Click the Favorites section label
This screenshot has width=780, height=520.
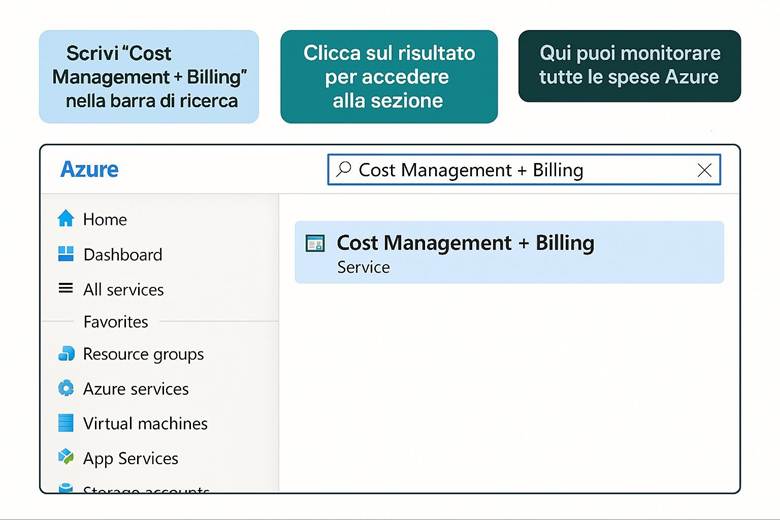[116, 322]
